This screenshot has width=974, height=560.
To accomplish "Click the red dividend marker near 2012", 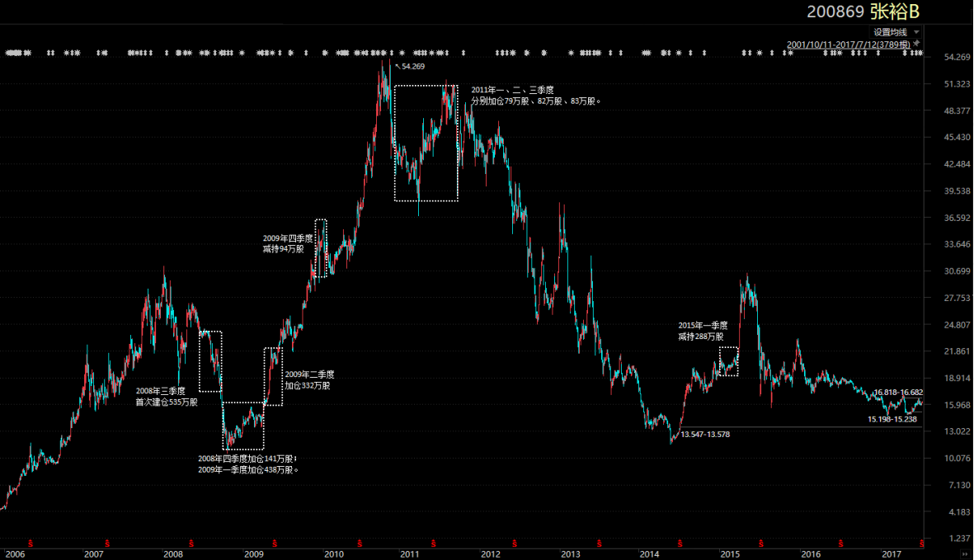I will [515, 544].
